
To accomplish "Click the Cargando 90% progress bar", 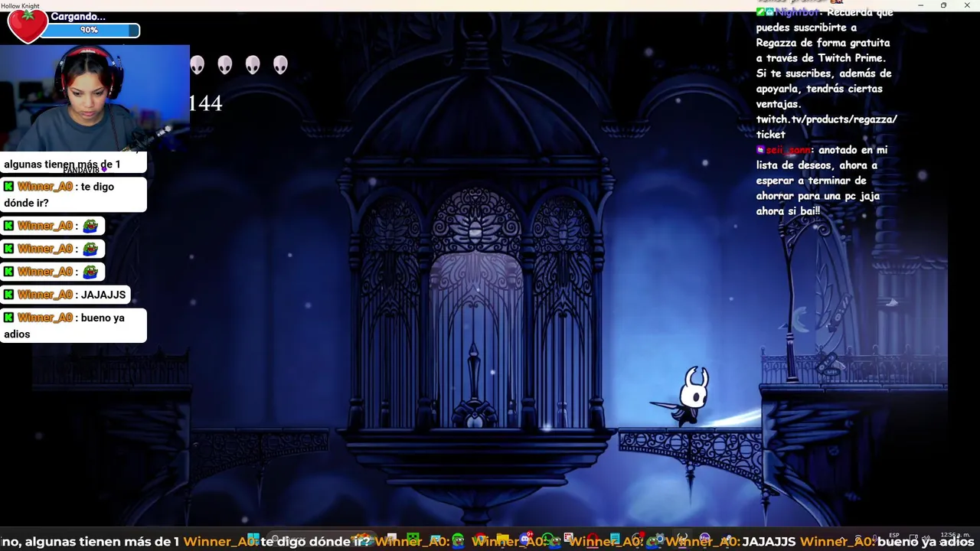I will tap(90, 31).
